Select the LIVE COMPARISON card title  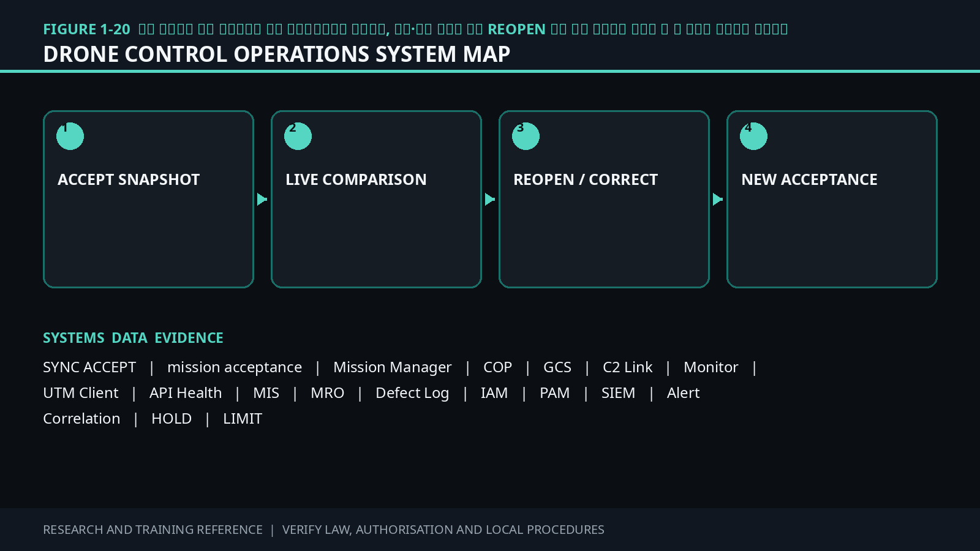click(356, 179)
